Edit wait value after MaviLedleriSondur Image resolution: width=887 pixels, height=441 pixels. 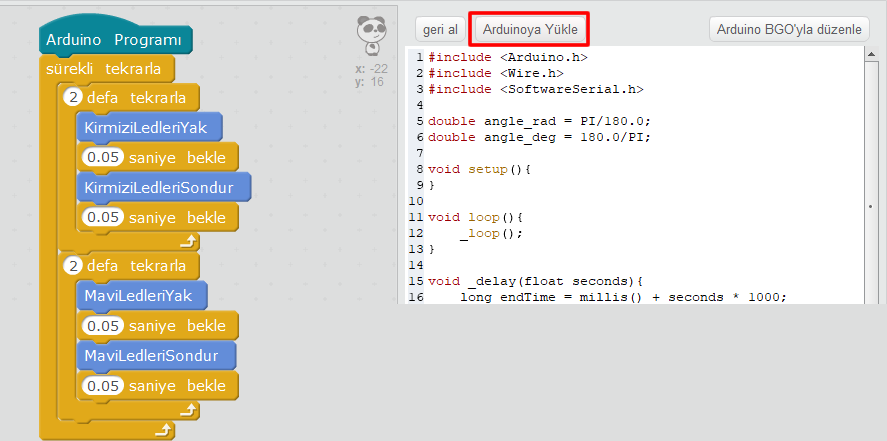pos(103,385)
